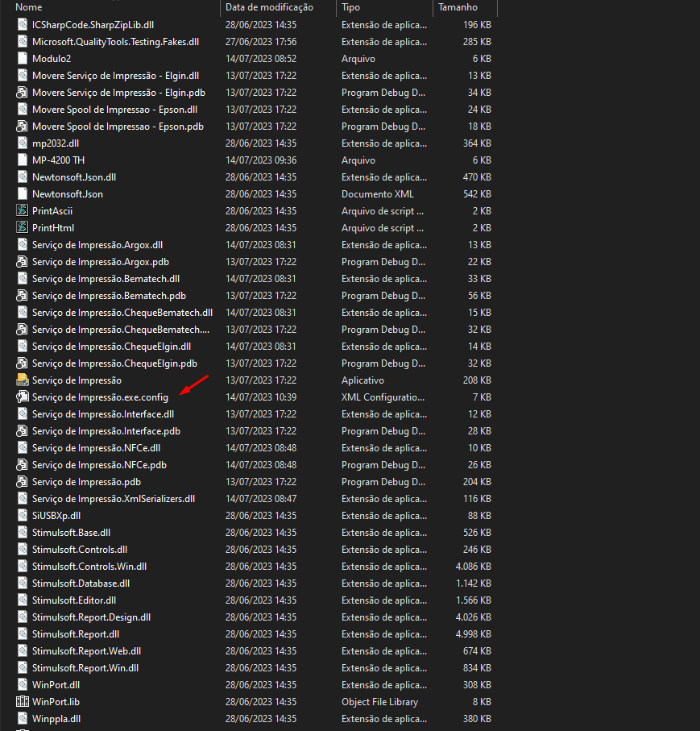Viewport: 700px width, 731px height.
Task: Select the file Serviço de Impressão.ChequeElgin.pdb
Action: (x=114, y=363)
